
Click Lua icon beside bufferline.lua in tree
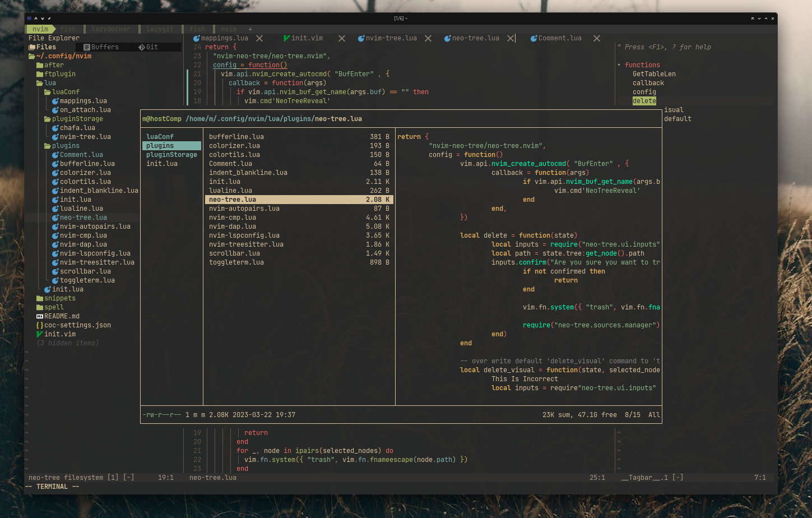coord(55,164)
